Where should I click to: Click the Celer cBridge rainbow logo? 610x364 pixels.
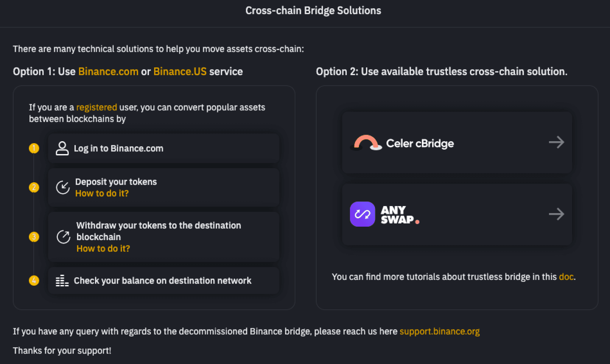[366, 143]
